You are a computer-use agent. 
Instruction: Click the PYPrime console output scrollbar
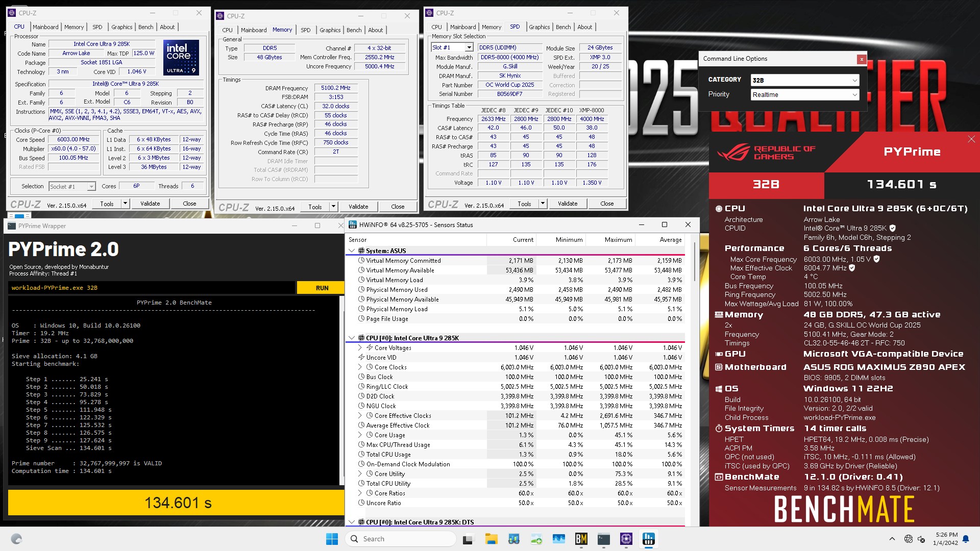[x=341, y=390]
